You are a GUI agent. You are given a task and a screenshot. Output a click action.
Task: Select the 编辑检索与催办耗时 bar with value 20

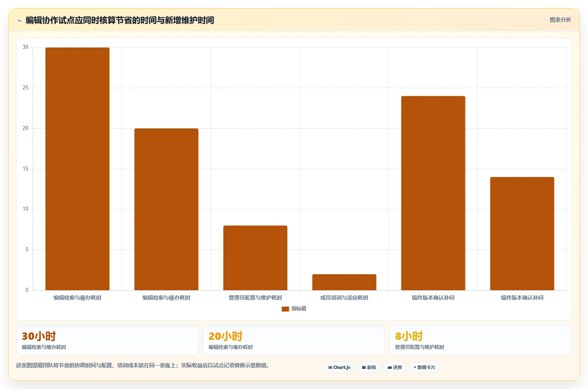pyautogui.click(x=166, y=209)
